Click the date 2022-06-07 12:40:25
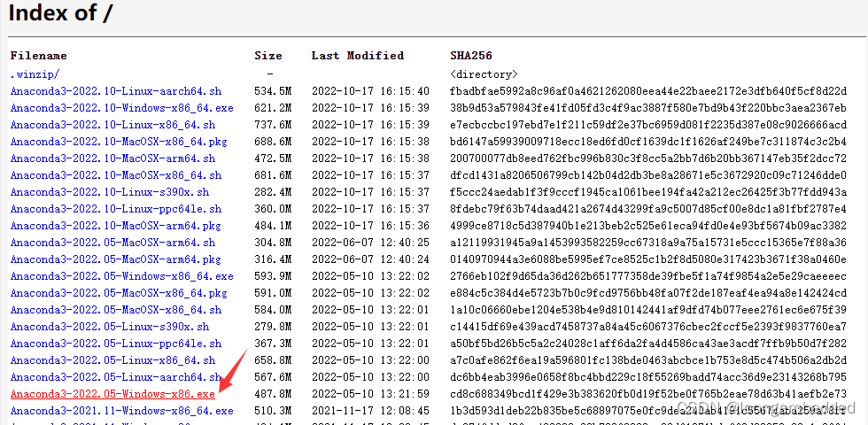Image resolution: width=868 pixels, height=425 pixels. 370,243
